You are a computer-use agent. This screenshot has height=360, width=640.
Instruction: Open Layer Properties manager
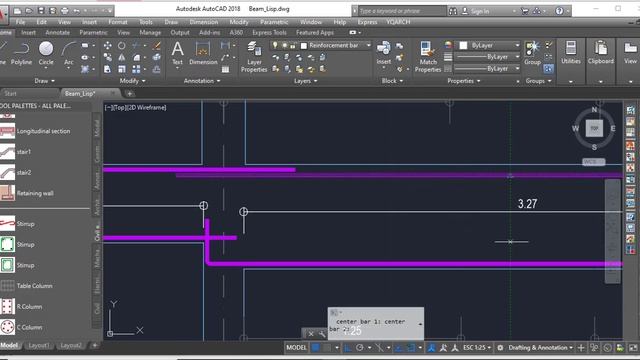click(254, 57)
